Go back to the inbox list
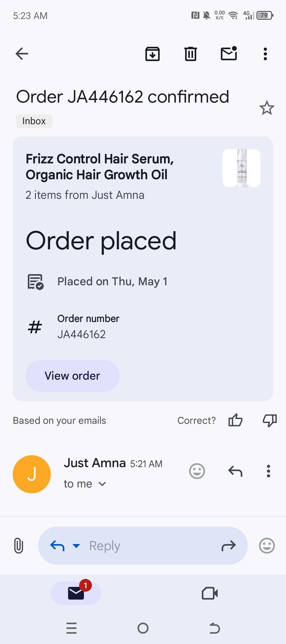Screen dimensions: 286x644 coord(22,54)
